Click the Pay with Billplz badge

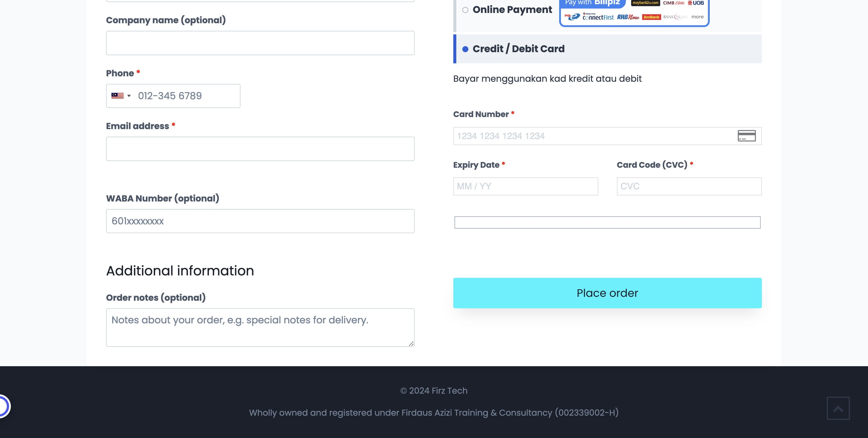[x=592, y=3]
